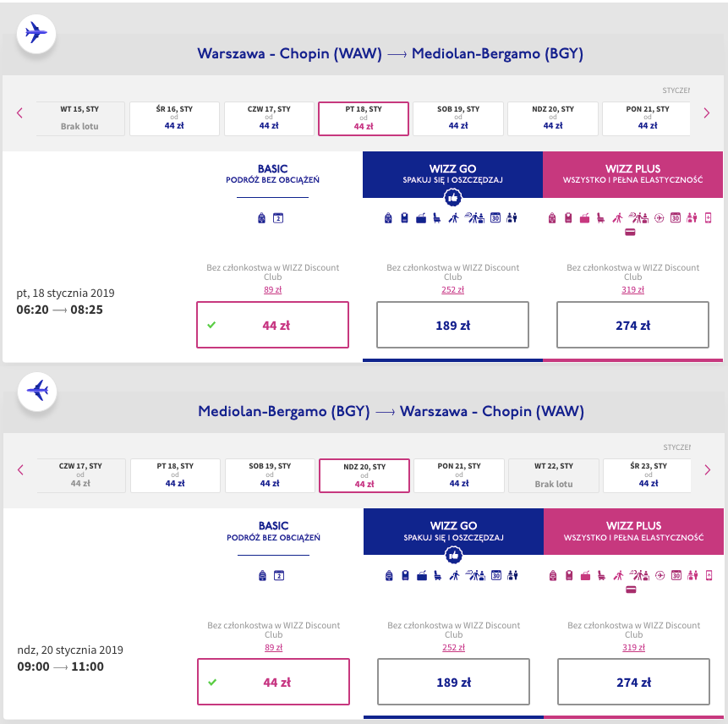Image resolution: width=728 pixels, height=724 pixels.
Task: Select outbound BASIC fare for 44 zł
Action: point(272,325)
